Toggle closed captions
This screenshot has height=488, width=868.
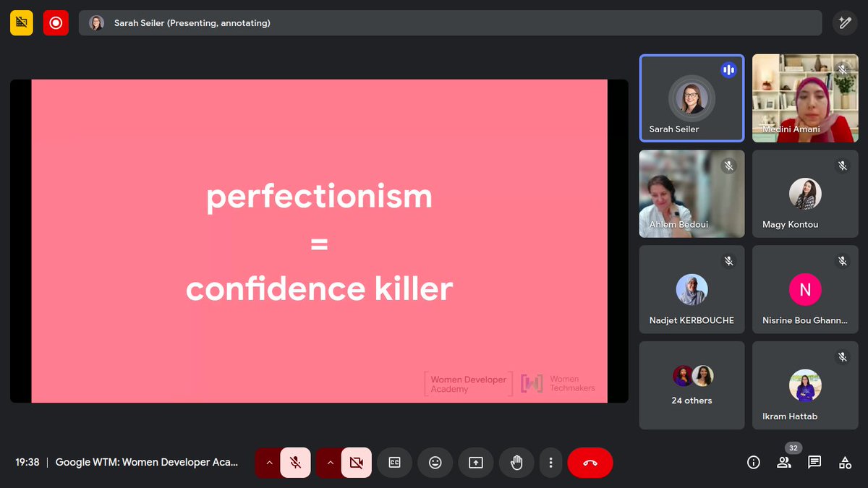pos(395,463)
